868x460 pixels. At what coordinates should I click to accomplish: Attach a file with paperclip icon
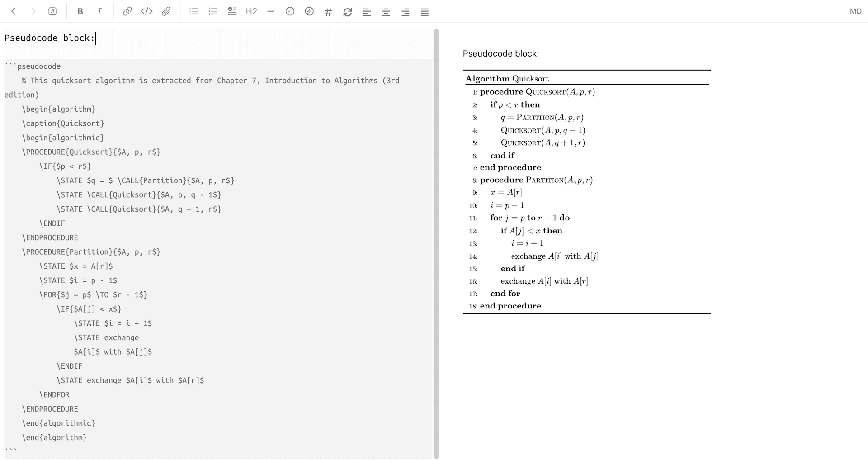coord(166,12)
